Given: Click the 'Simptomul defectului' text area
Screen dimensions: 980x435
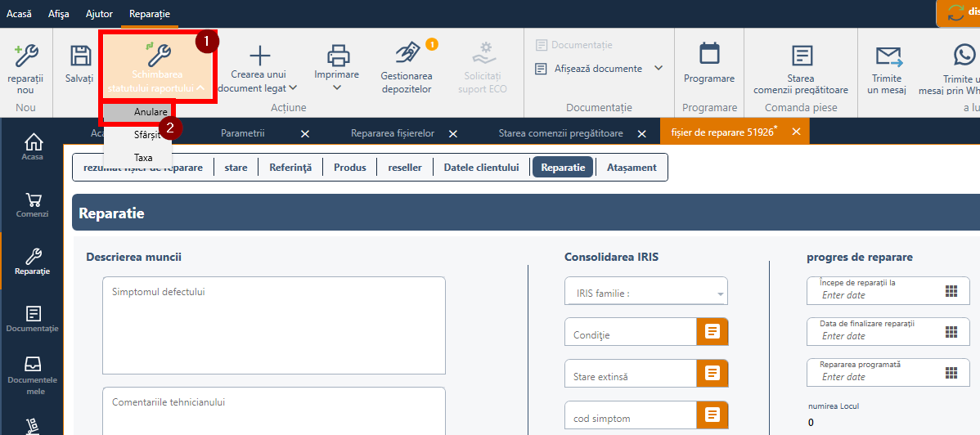Looking at the screenshot, I should click(x=274, y=325).
